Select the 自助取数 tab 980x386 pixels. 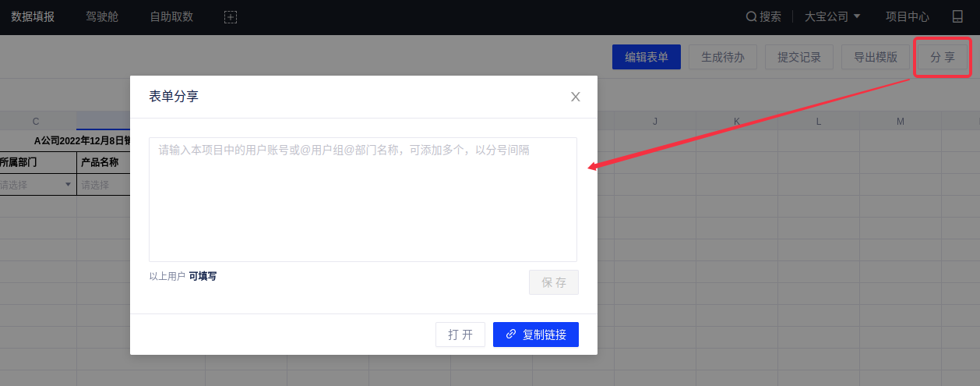click(x=171, y=16)
